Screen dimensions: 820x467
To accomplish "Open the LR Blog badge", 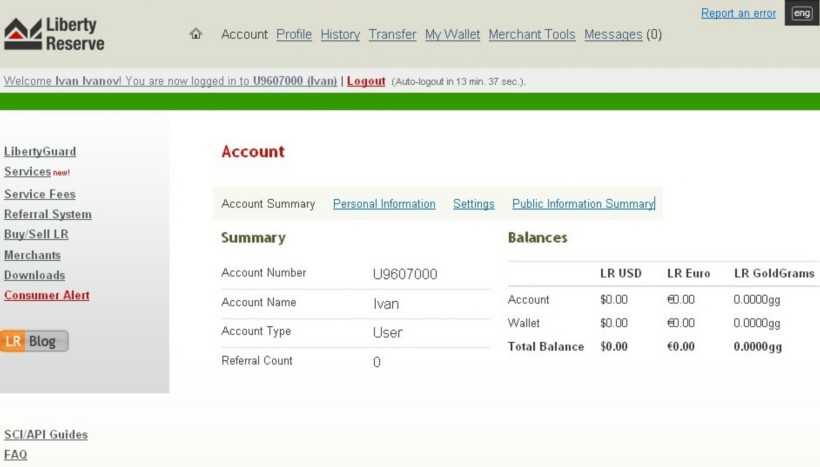I will 34,341.
